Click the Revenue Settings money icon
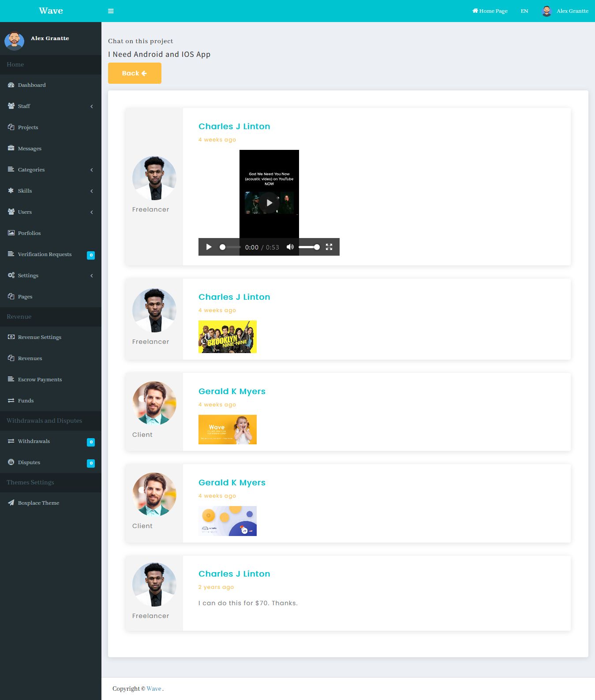 11,337
